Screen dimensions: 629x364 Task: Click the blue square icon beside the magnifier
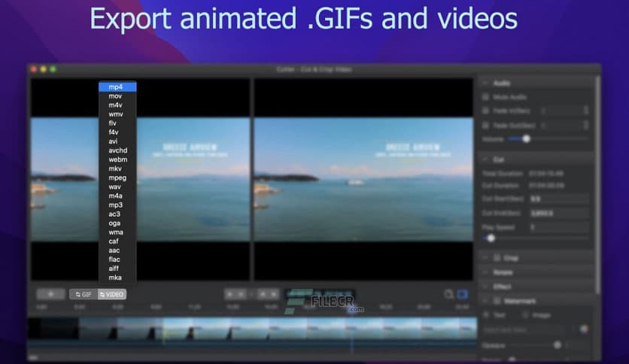(x=463, y=295)
